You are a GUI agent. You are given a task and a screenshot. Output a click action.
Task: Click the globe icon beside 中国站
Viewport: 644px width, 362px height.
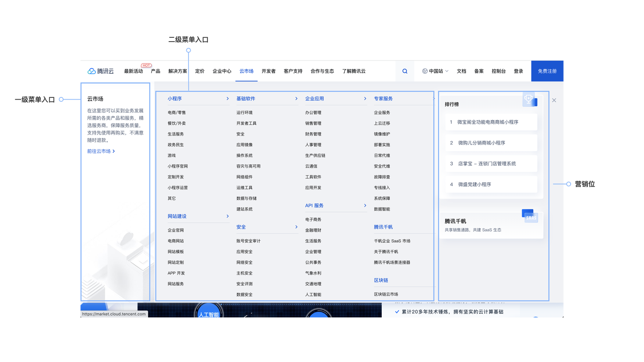[x=425, y=71]
